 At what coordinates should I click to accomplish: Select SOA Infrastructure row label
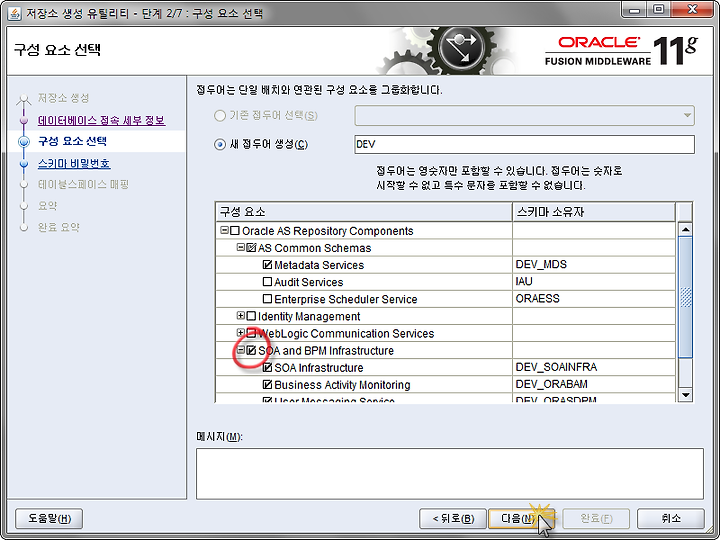click(319, 368)
